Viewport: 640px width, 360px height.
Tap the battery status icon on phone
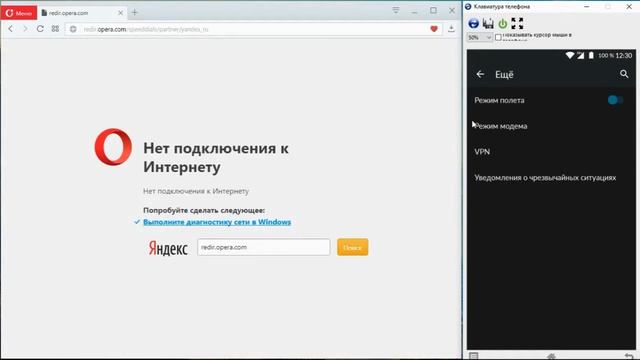point(591,56)
